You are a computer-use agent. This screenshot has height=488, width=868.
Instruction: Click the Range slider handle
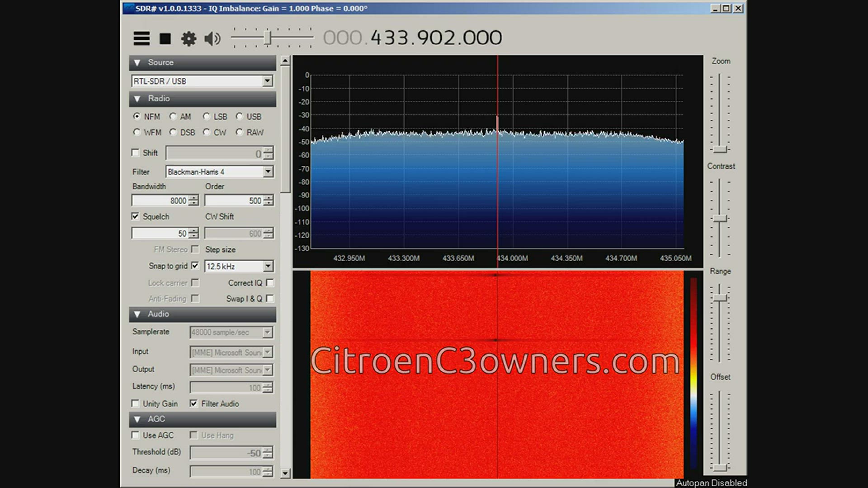pos(720,298)
